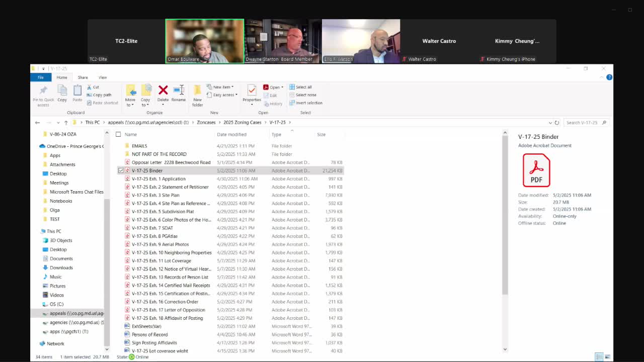The width and height of the screenshot is (644, 362).
Task: Click the Move to icon
Action: [x=130, y=94]
